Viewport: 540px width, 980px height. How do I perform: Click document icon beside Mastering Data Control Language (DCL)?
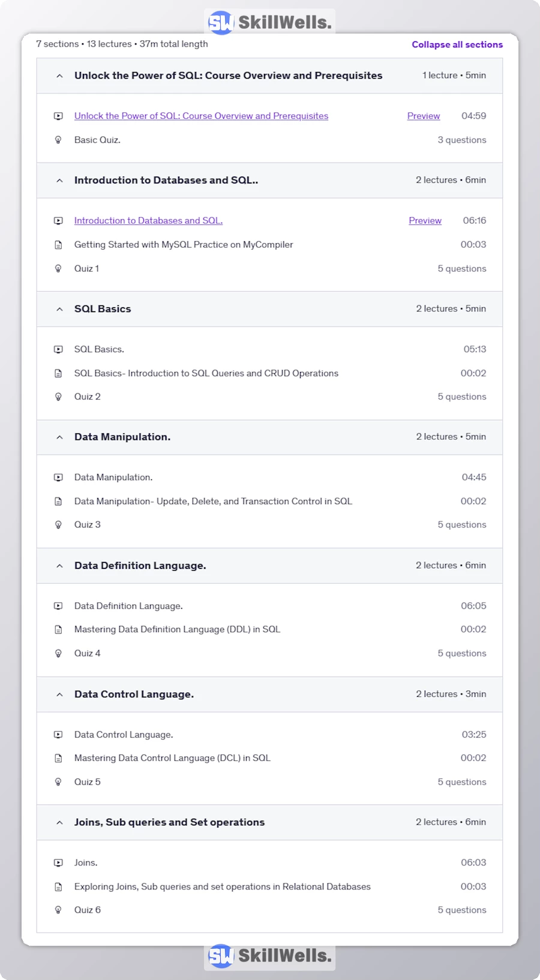click(58, 758)
